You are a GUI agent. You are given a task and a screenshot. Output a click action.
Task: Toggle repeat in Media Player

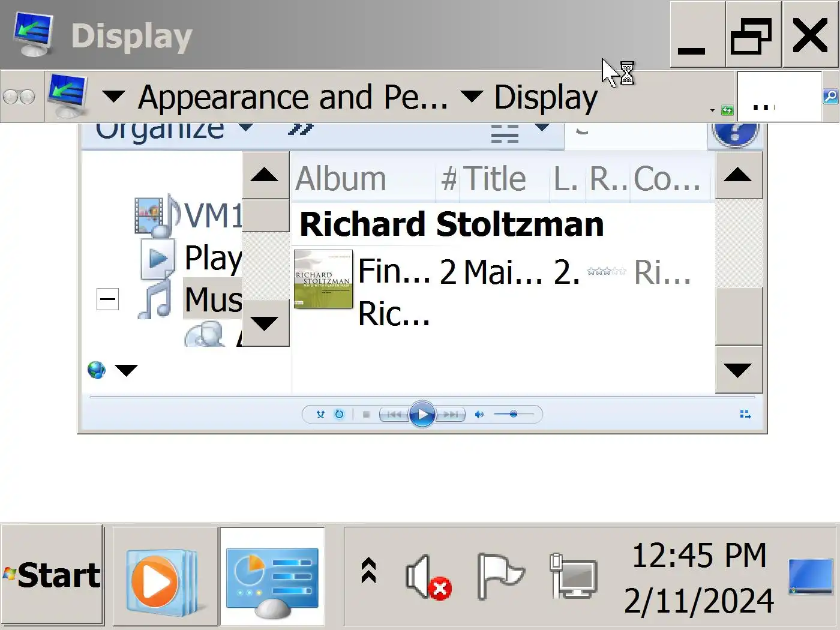(x=339, y=414)
